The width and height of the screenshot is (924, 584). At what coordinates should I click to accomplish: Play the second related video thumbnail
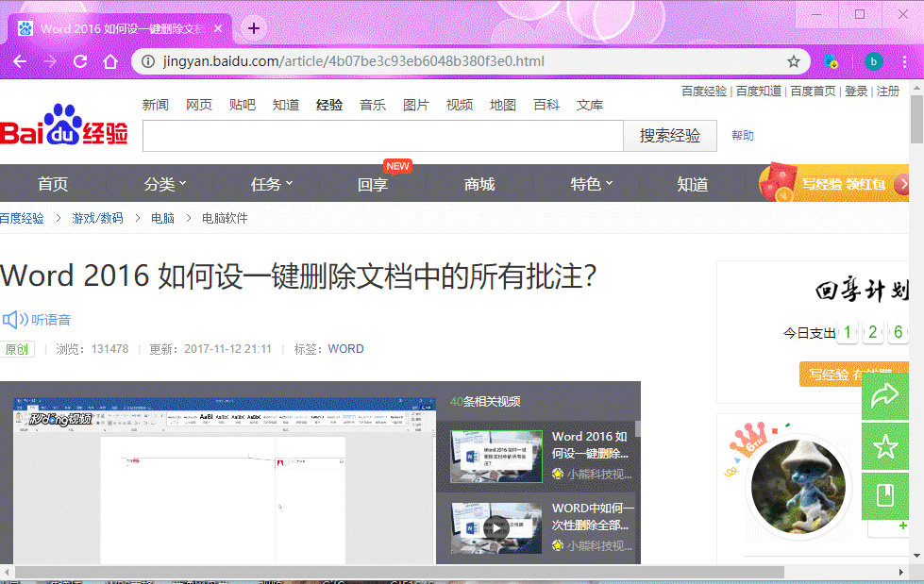[496, 528]
